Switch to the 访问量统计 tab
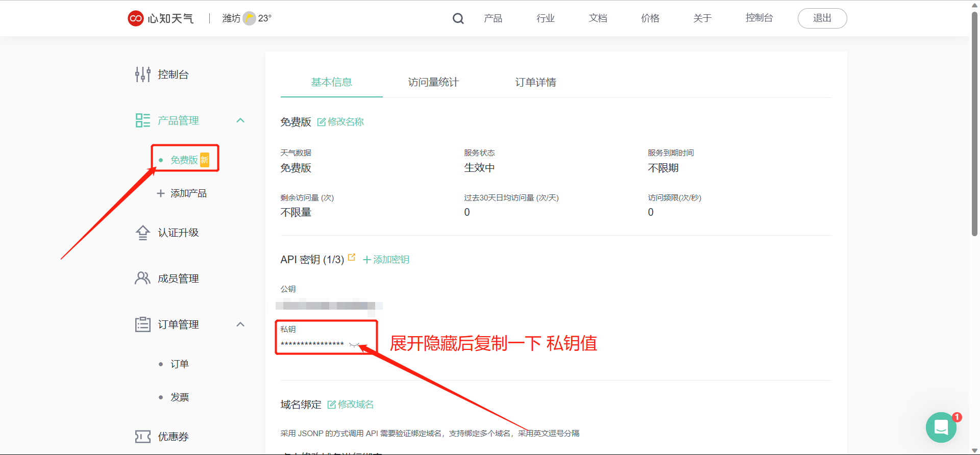The width and height of the screenshot is (980, 455). tap(433, 82)
